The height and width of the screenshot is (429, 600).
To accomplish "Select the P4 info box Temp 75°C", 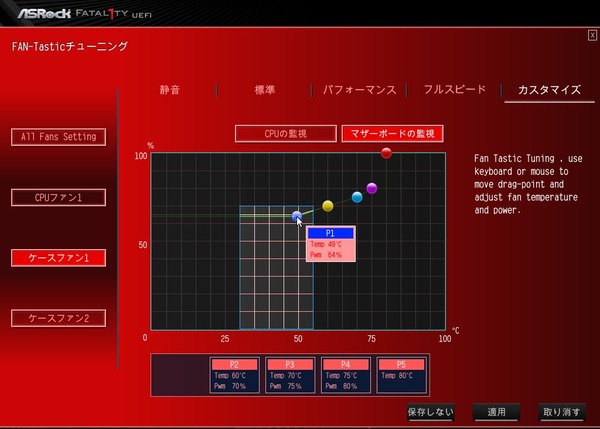I will [346, 375].
